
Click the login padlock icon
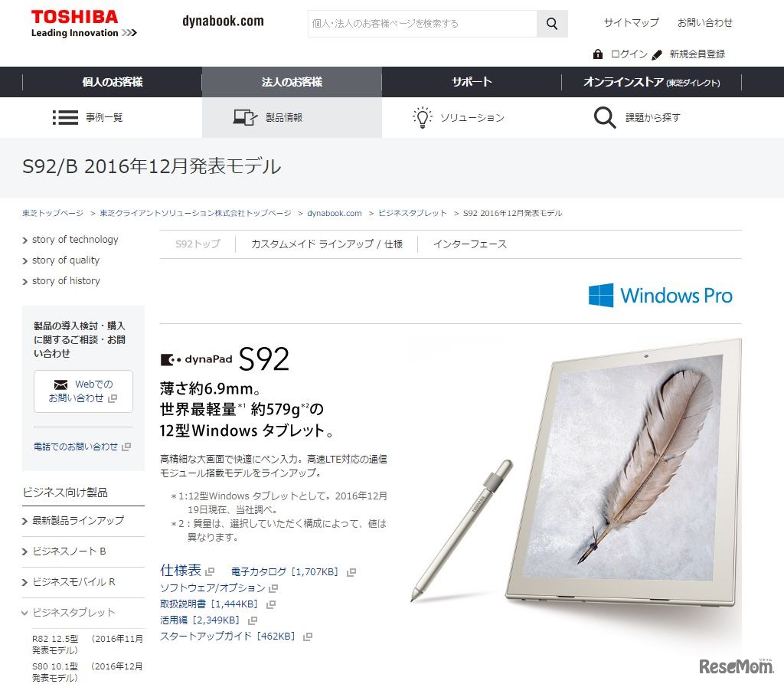[x=597, y=54]
